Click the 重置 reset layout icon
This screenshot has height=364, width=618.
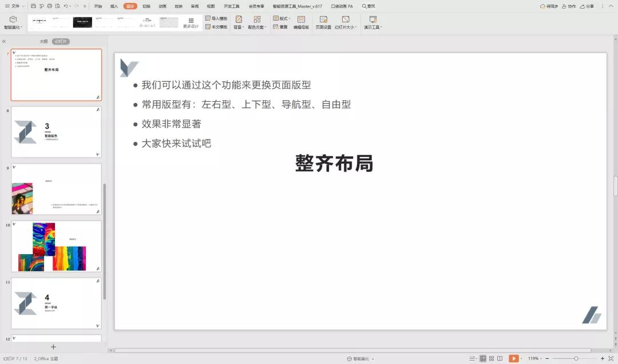281,26
